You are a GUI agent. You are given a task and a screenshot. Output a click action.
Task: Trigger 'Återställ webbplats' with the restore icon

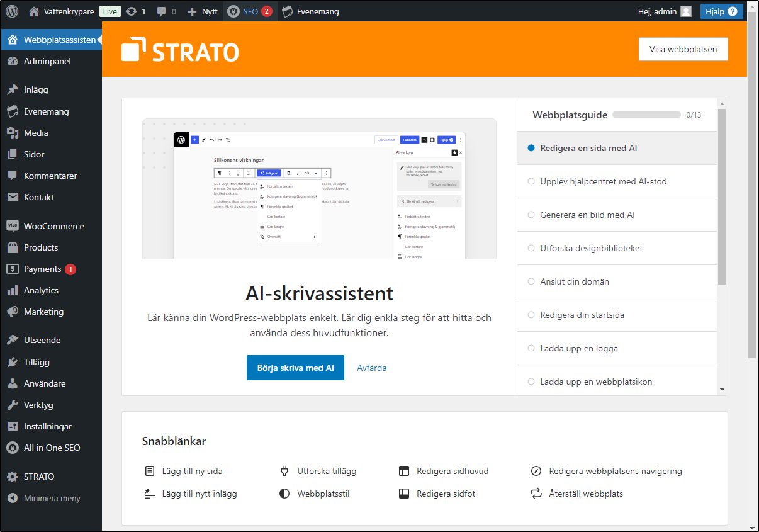(x=536, y=494)
